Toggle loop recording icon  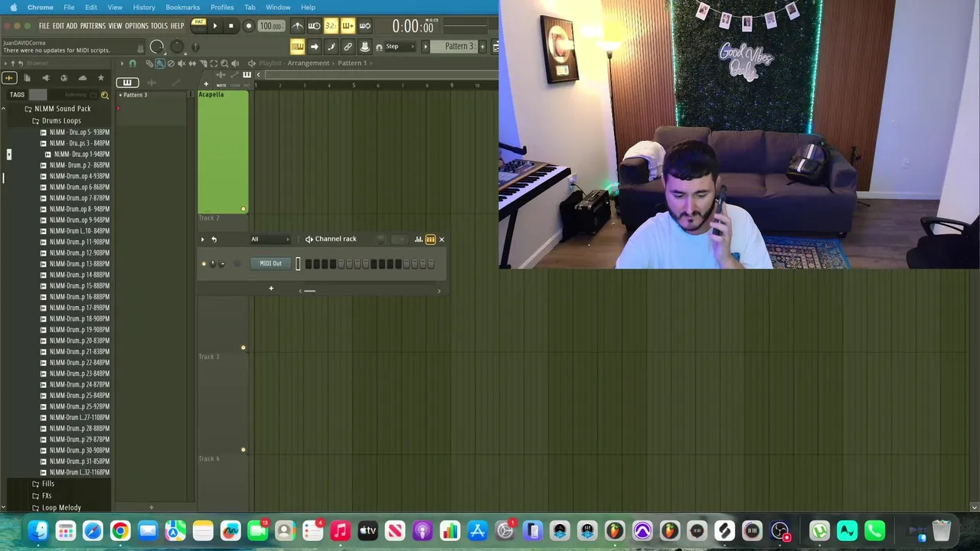[x=365, y=26]
